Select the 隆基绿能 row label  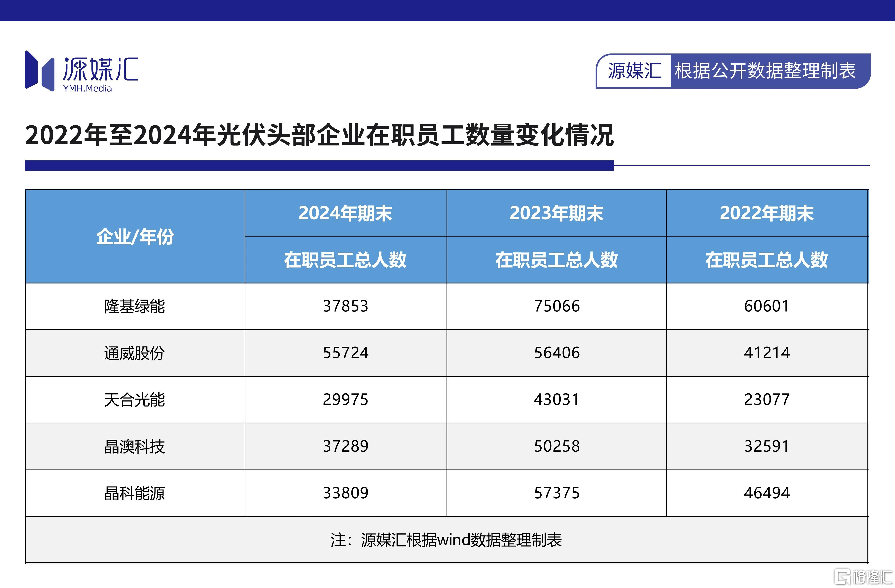tap(135, 306)
